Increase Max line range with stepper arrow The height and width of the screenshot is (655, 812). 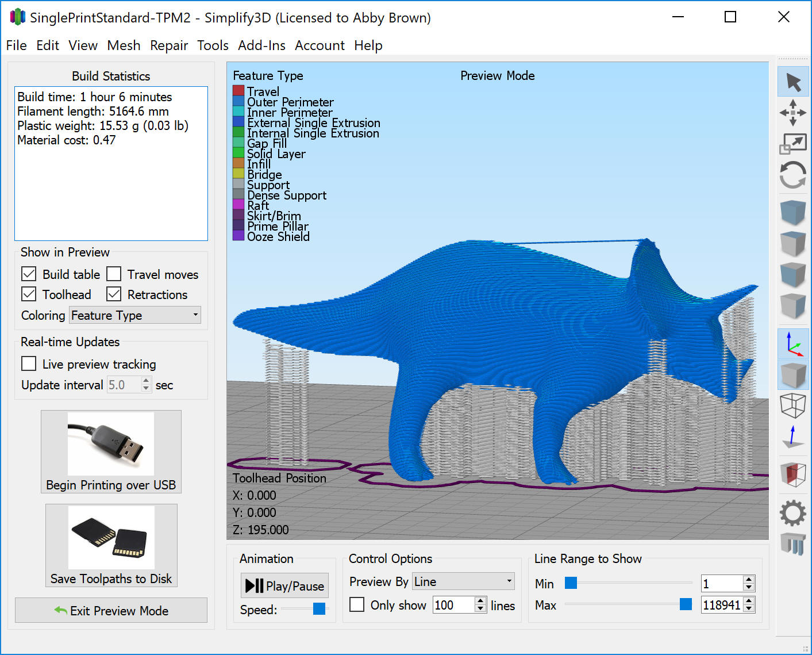(749, 602)
